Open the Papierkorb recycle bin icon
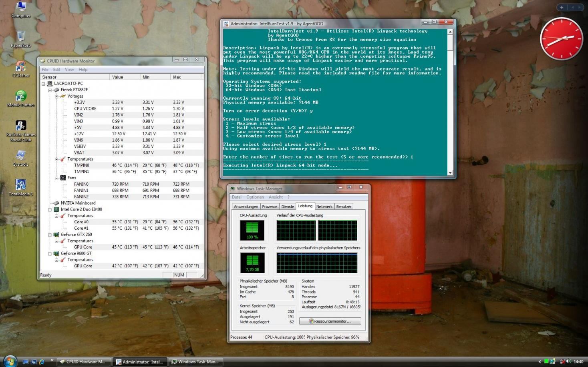 pyautogui.click(x=21, y=39)
